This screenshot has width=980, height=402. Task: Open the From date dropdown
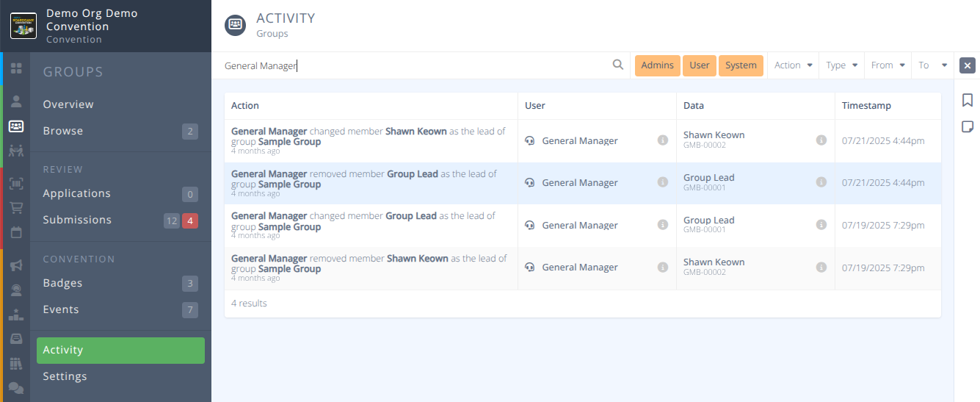(x=888, y=65)
